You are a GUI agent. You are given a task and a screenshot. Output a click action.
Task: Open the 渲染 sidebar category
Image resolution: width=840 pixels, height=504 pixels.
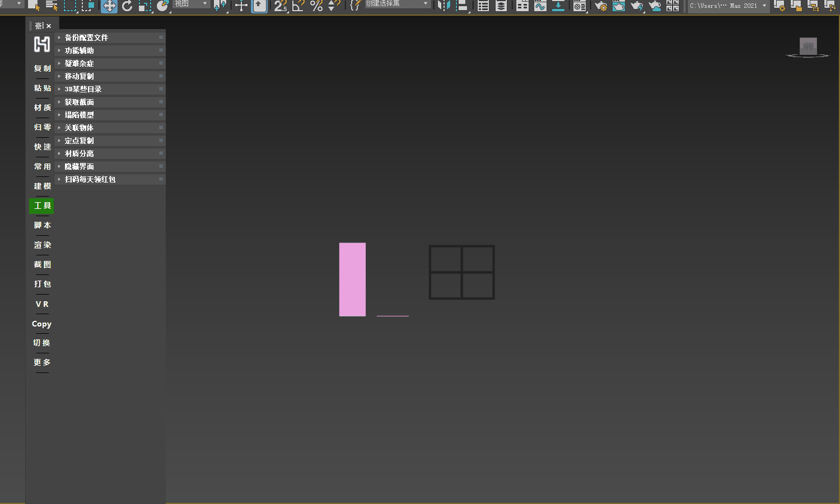point(42,245)
